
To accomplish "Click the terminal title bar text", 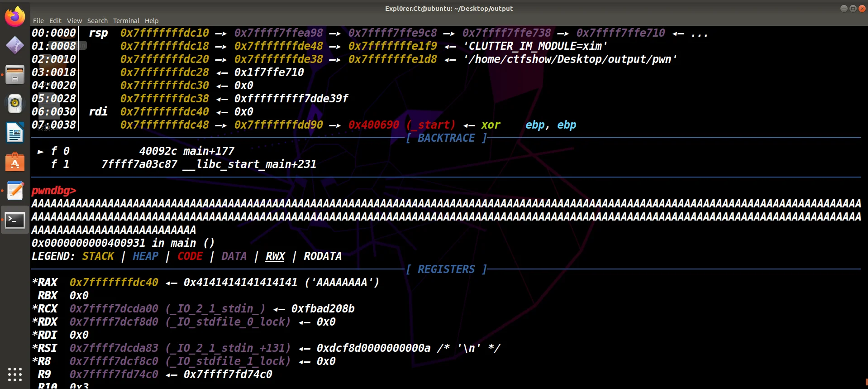I will click(x=448, y=9).
